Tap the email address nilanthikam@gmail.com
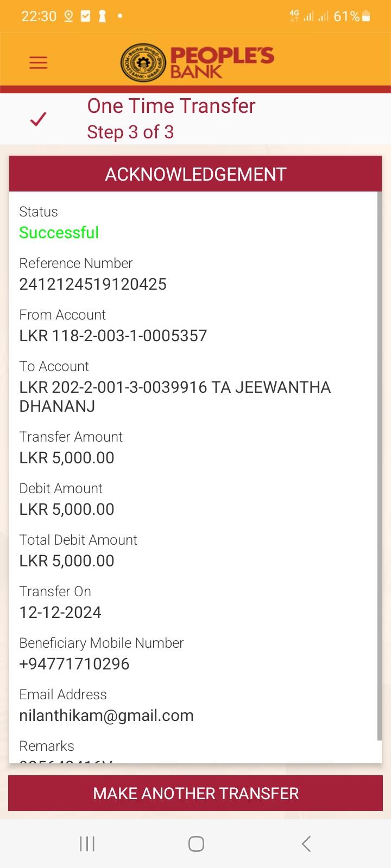Viewport: 391px width, 868px height. pyautogui.click(x=106, y=716)
